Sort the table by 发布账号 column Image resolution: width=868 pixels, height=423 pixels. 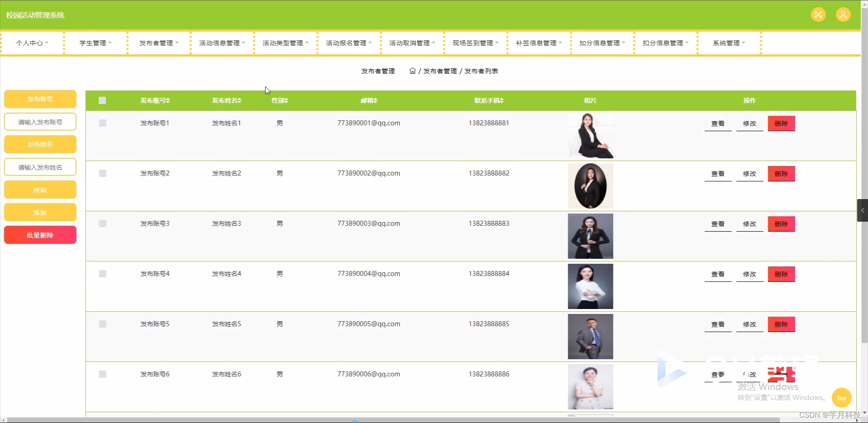coord(155,100)
